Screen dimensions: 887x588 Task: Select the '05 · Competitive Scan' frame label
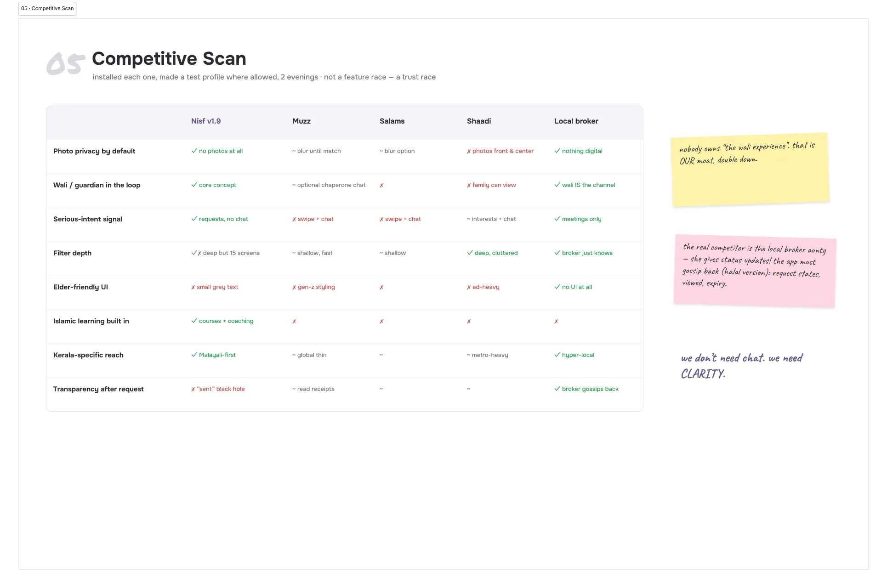tap(47, 9)
